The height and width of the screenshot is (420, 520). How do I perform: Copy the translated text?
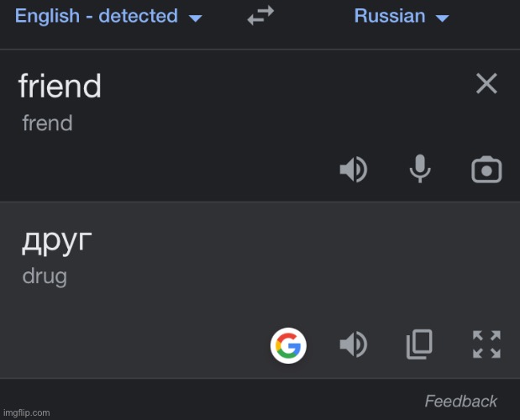pos(419,344)
